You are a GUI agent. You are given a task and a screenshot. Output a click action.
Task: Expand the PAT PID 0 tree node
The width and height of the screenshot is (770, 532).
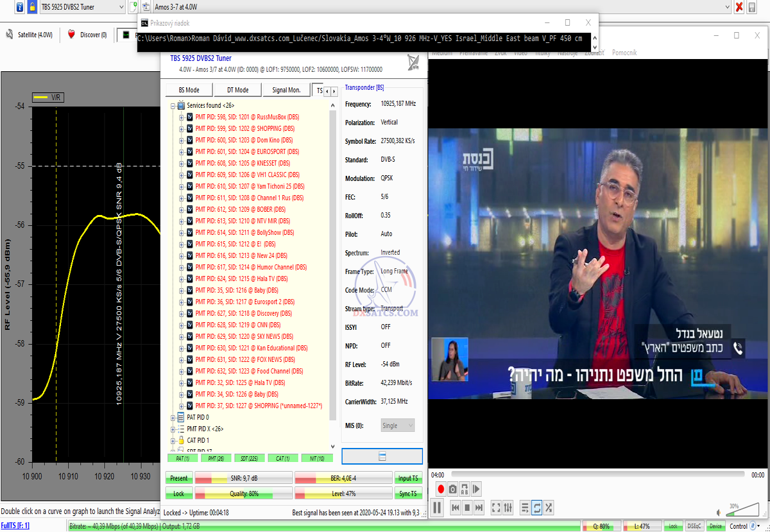pyautogui.click(x=173, y=417)
